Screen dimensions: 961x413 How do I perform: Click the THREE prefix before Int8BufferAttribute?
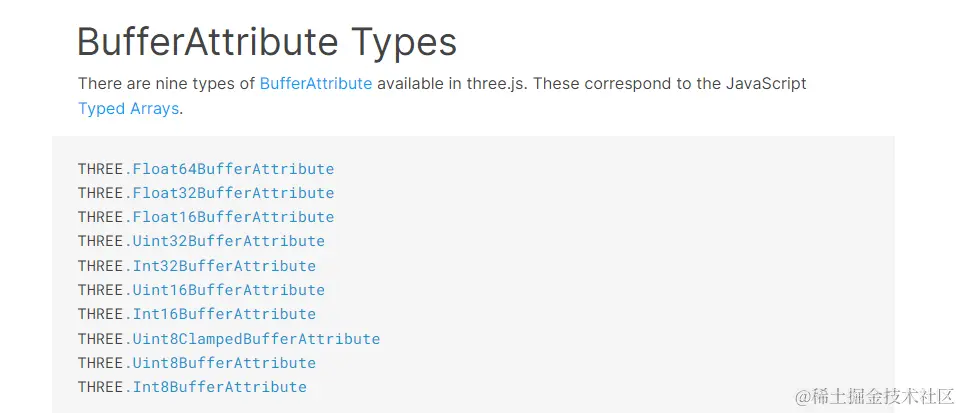tap(100, 387)
